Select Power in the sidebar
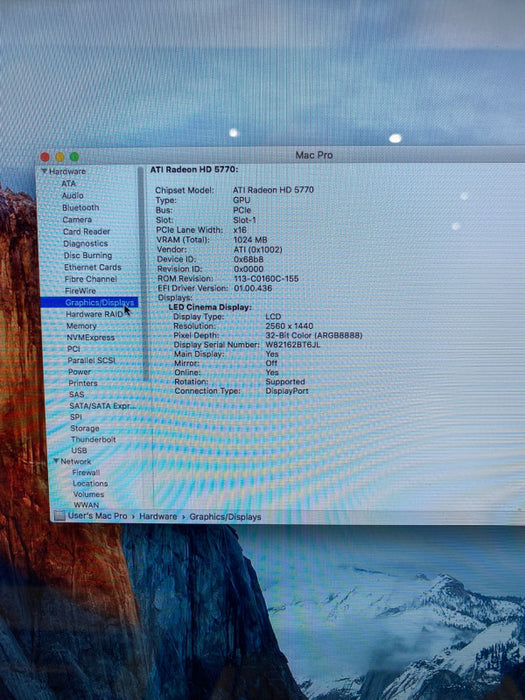Screen dimensions: 525x700 79,372
